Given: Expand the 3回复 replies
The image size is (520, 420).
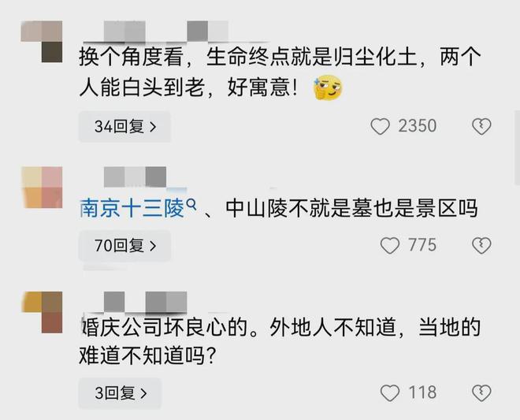Looking at the screenshot, I should pos(120,393).
